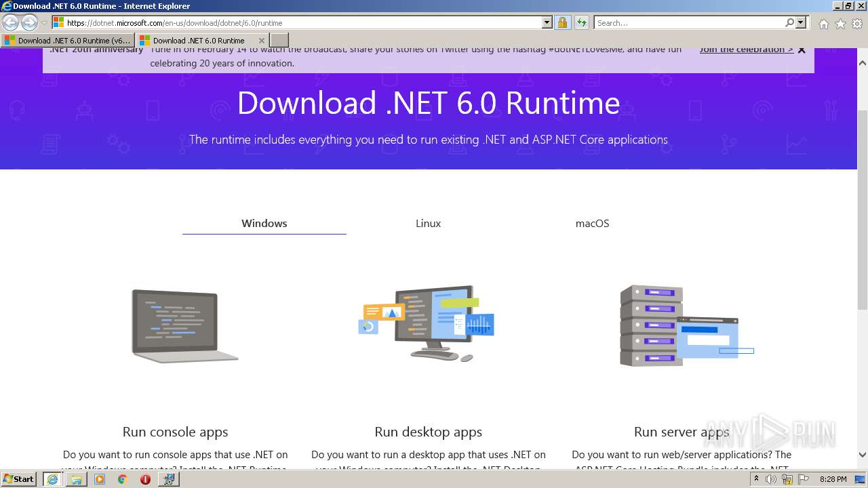Image resolution: width=868 pixels, height=488 pixels.
Task: Click the page scrollbar up arrow
Action: click(x=863, y=63)
